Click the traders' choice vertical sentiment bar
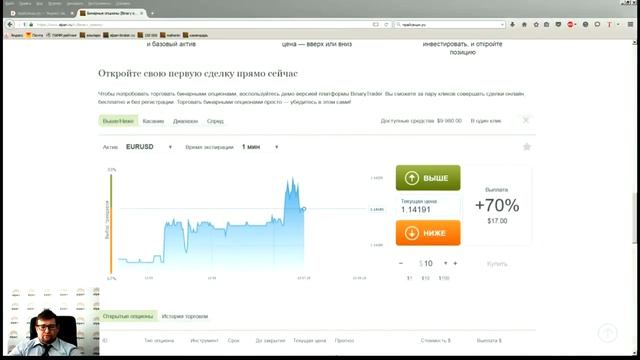 coord(111,224)
